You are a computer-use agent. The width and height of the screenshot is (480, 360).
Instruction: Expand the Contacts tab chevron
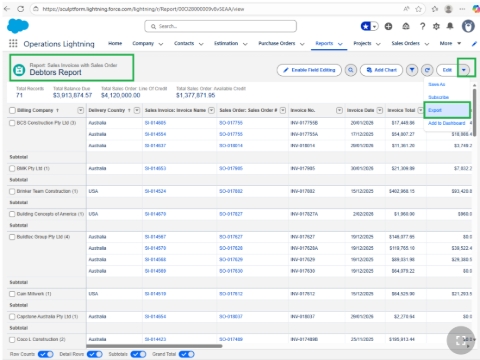(x=201, y=44)
